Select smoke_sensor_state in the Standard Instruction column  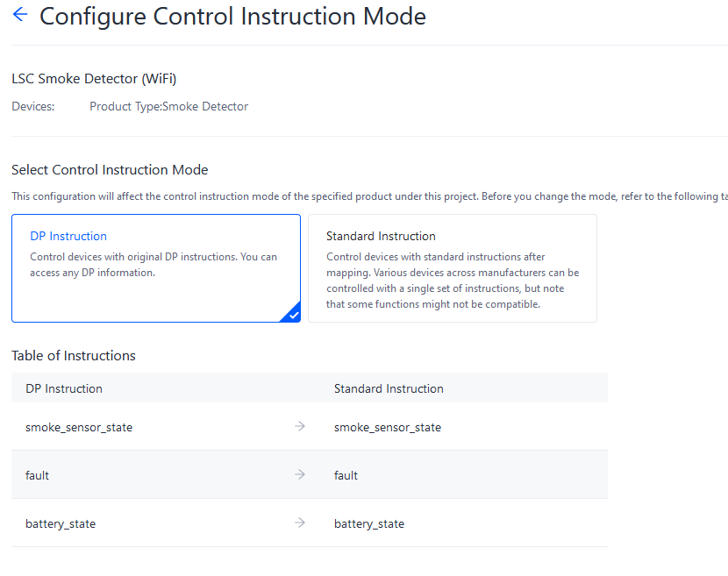[x=388, y=428]
